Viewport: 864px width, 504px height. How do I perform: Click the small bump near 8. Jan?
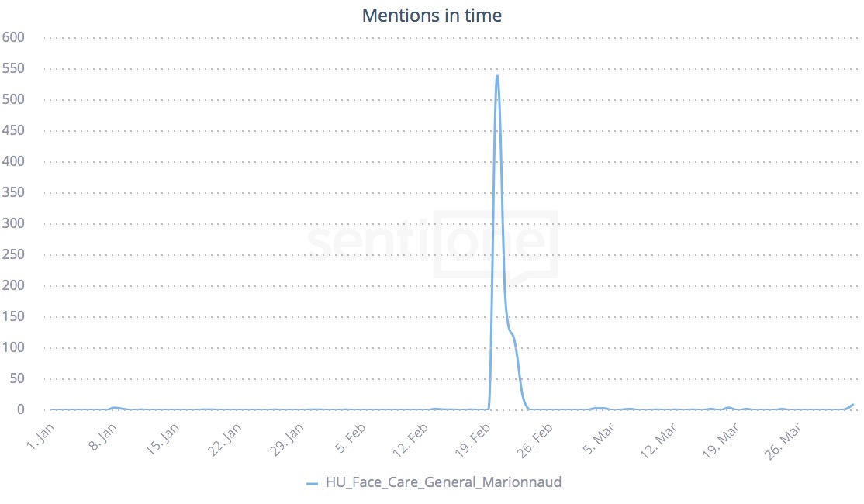[x=114, y=407]
